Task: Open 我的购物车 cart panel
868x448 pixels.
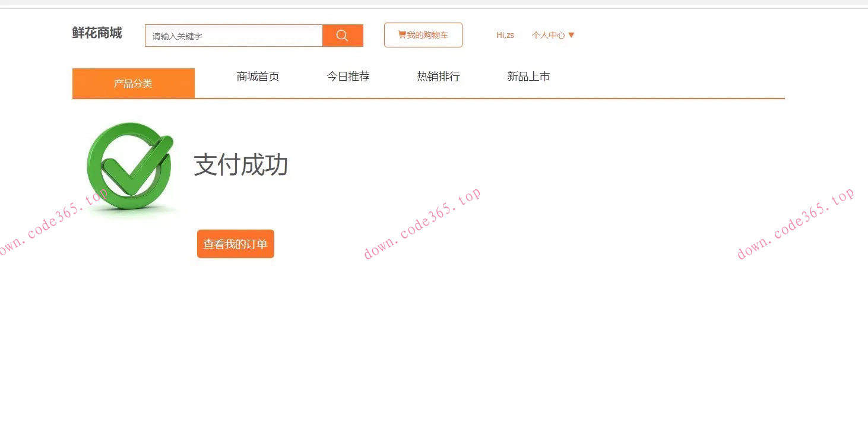Action: click(x=423, y=34)
